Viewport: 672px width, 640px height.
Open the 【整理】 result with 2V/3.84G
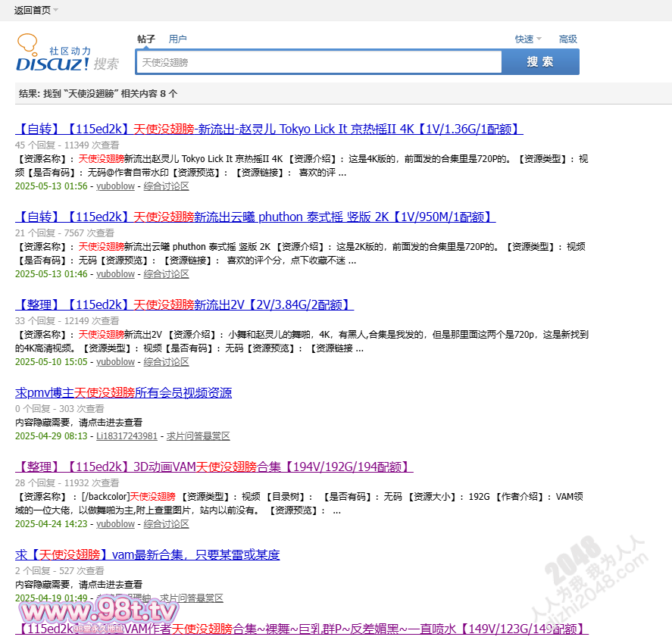pos(184,305)
